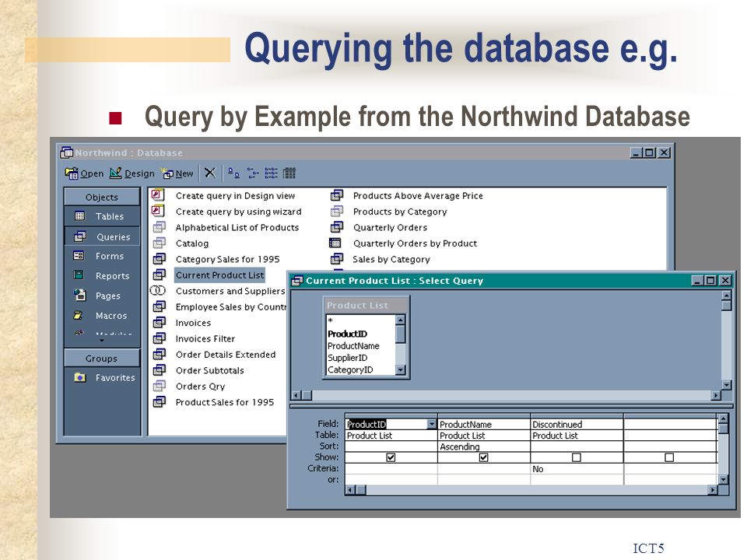Image resolution: width=747 pixels, height=560 pixels.
Task: Select Queries in Objects pane
Action: pyautogui.click(x=102, y=236)
